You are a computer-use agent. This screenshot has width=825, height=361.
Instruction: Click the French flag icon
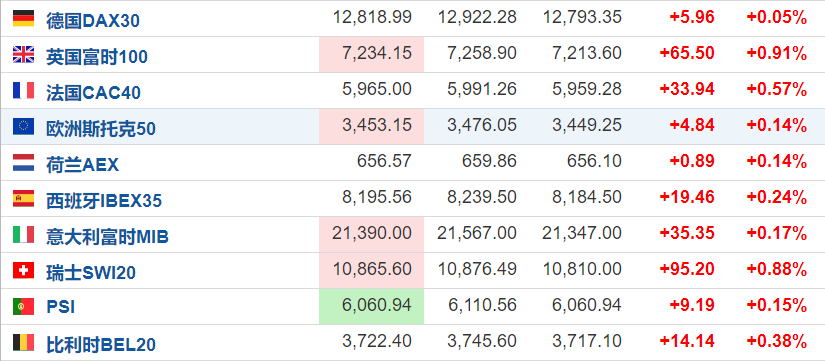(x=24, y=91)
